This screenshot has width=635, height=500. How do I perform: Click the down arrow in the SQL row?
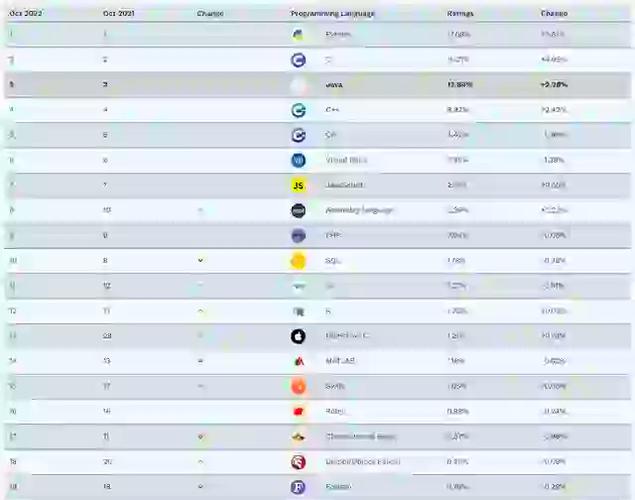201,261
